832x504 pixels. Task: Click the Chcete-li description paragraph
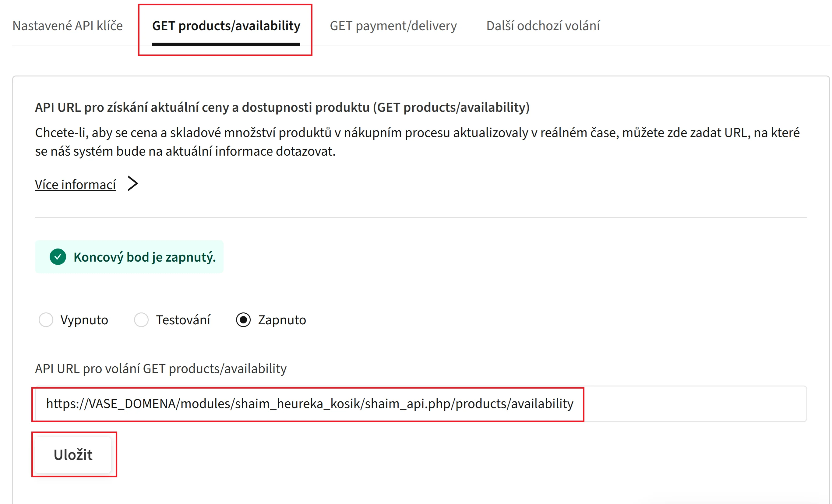click(x=417, y=142)
